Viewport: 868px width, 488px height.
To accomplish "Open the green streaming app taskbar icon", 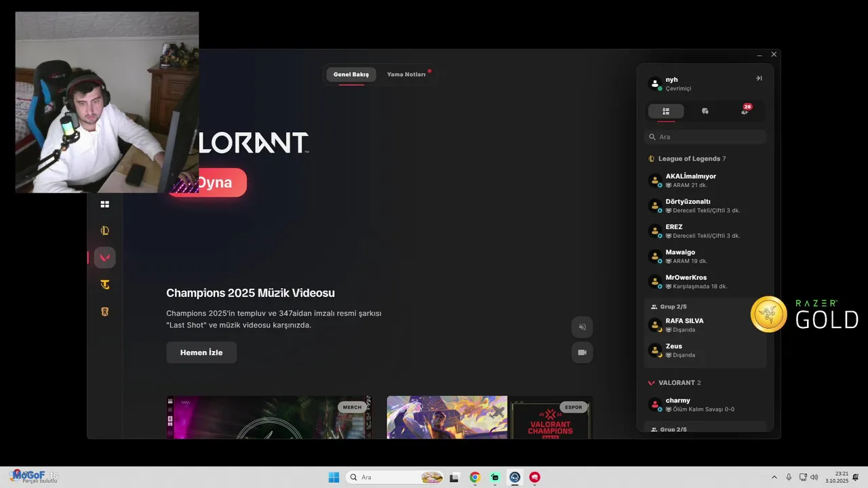I will [495, 477].
